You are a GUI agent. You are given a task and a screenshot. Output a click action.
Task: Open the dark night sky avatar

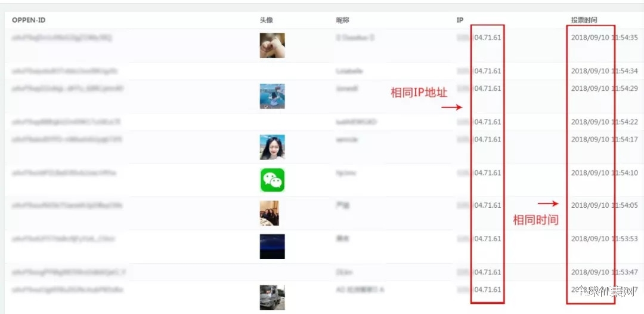click(x=273, y=247)
